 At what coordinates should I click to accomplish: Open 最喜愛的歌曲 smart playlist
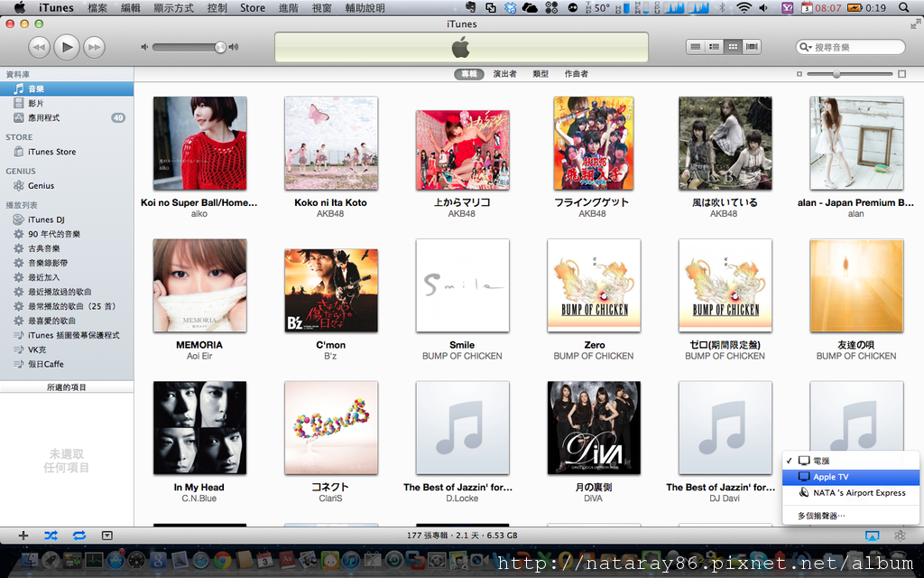click(x=67, y=321)
